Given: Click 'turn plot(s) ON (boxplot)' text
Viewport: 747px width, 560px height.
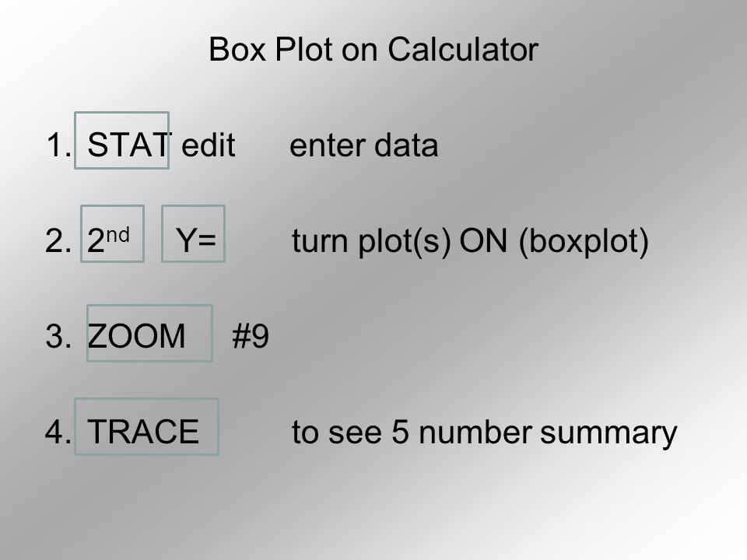Looking at the screenshot, I should 470,241.
